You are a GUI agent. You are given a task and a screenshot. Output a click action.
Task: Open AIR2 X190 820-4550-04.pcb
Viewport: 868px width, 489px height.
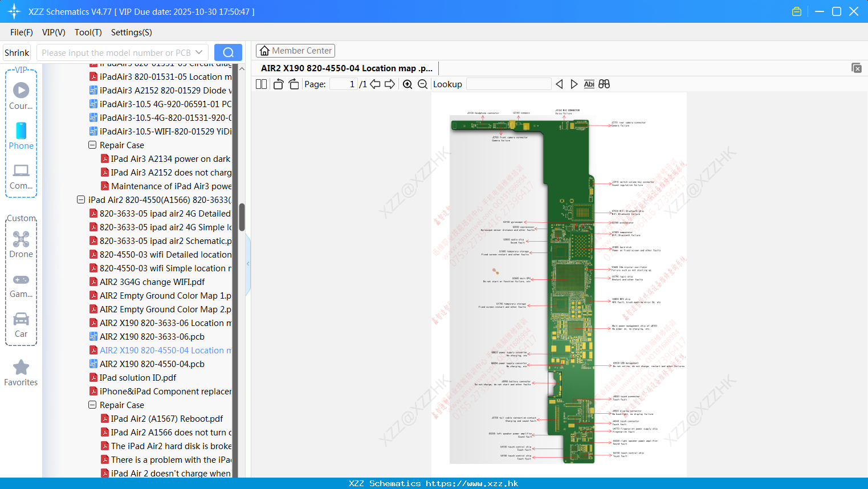tap(147, 364)
